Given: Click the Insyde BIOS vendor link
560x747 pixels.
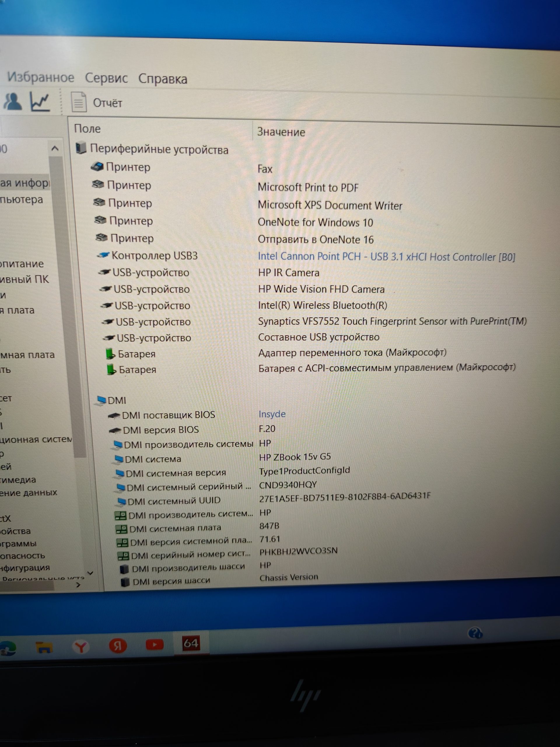Looking at the screenshot, I should click(272, 414).
